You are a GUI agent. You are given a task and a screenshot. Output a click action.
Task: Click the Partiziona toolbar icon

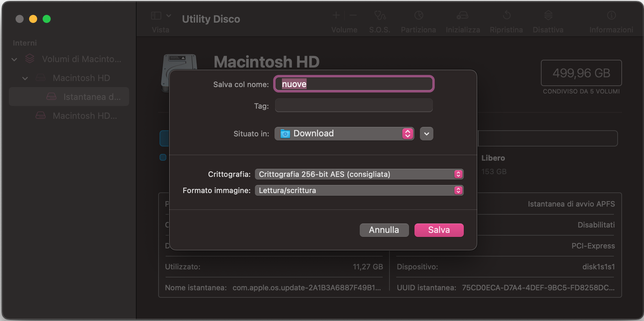click(x=419, y=15)
